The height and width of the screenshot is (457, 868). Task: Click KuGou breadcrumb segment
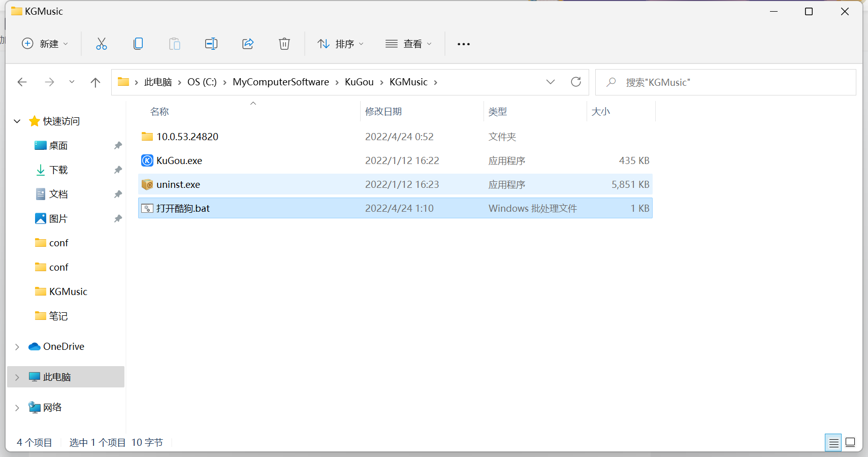[359, 82]
